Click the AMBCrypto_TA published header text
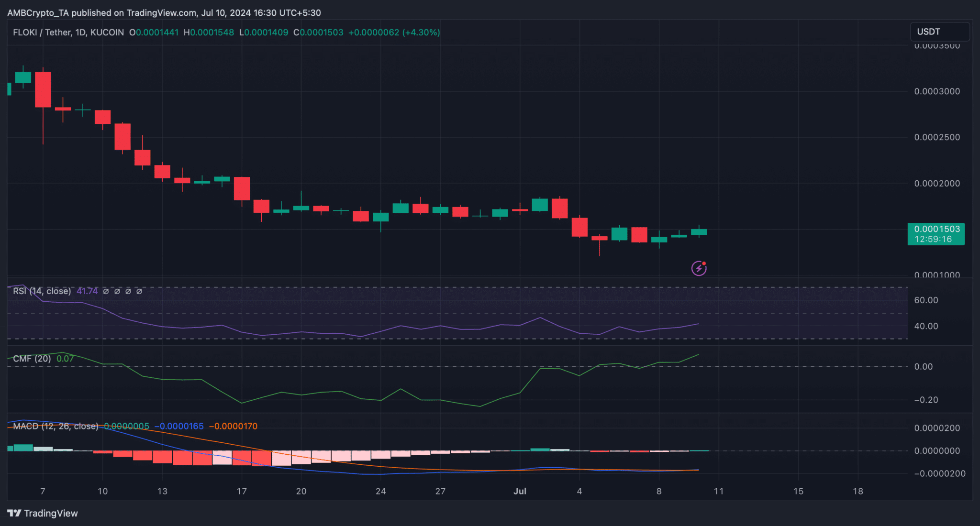980x526 pixels. click(x=164, y=13)
